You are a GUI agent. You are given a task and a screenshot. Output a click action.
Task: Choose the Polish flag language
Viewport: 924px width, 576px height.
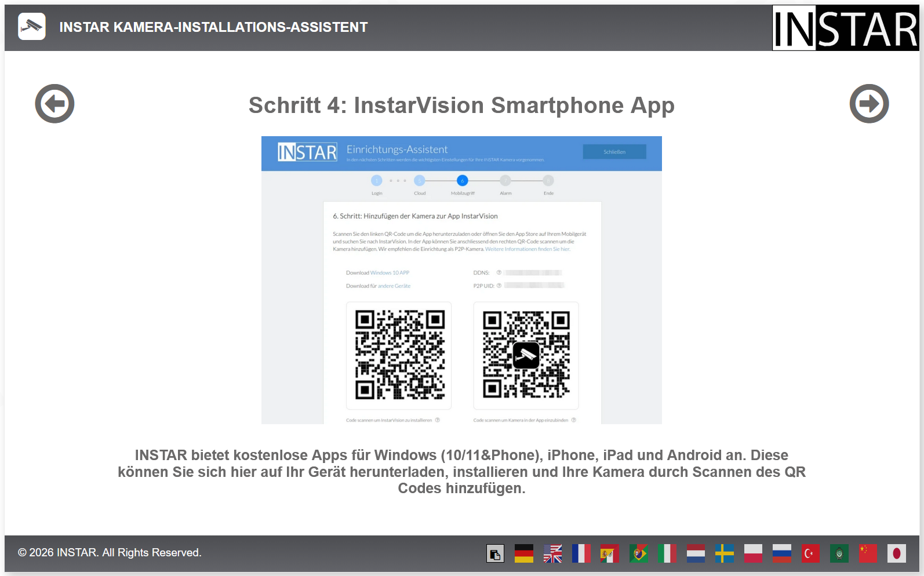(x=753, y=554)
